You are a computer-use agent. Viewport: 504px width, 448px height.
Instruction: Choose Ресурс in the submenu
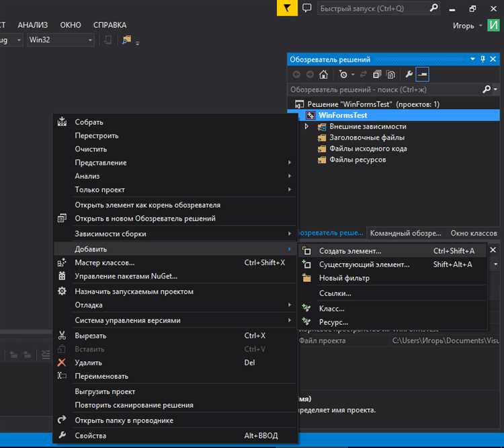393,322
